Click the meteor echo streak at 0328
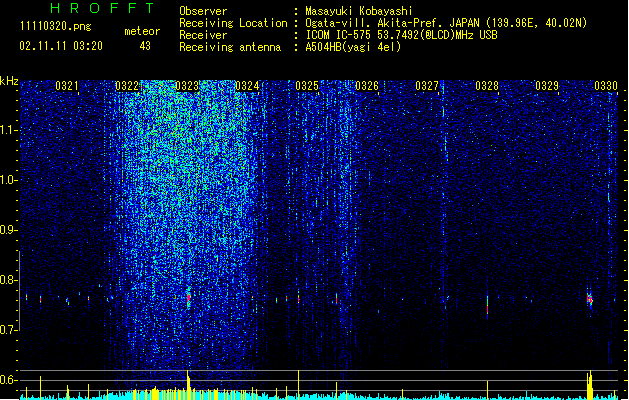 pyautogui.click(x=487, y=307)
